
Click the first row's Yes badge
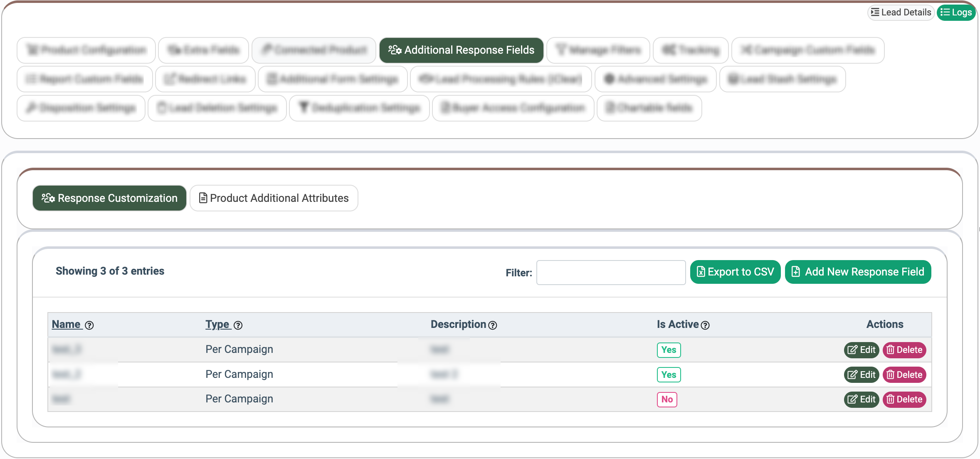point(669,350)
